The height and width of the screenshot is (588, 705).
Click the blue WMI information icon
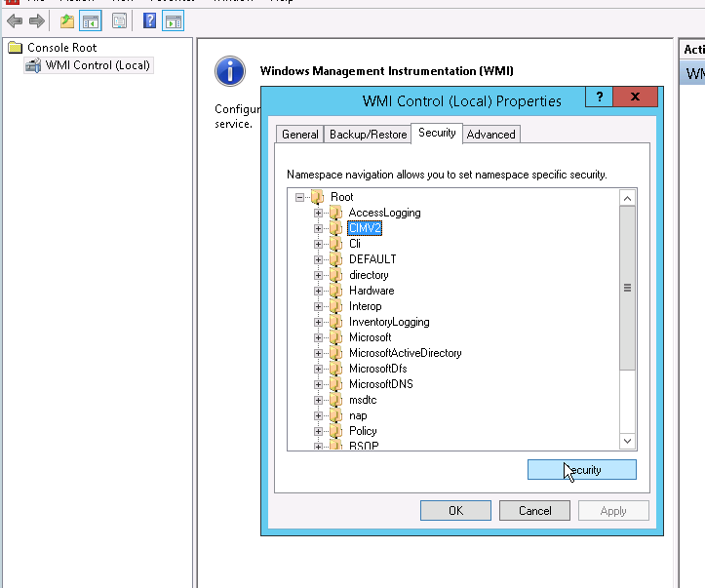tap(230, 71)
